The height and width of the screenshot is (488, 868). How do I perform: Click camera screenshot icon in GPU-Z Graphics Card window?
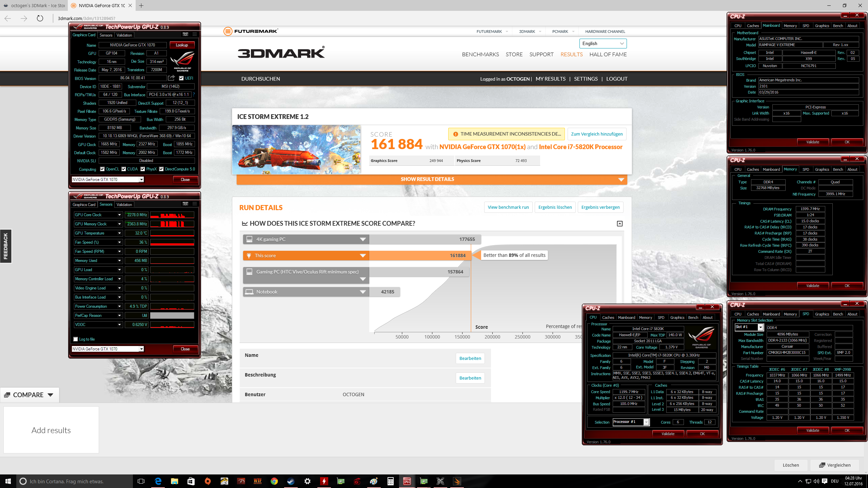pos(185,35)
